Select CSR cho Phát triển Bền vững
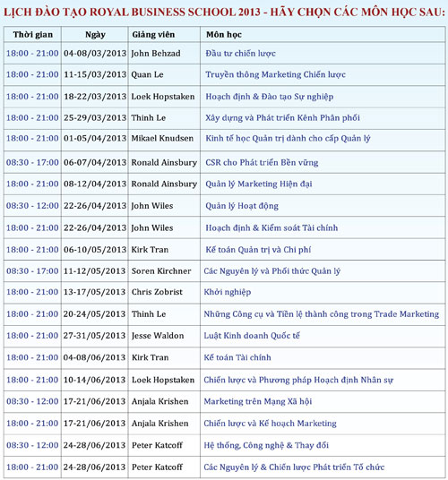Image resolution: width=448 pixels, height=480 pixels. coord(262,163)
